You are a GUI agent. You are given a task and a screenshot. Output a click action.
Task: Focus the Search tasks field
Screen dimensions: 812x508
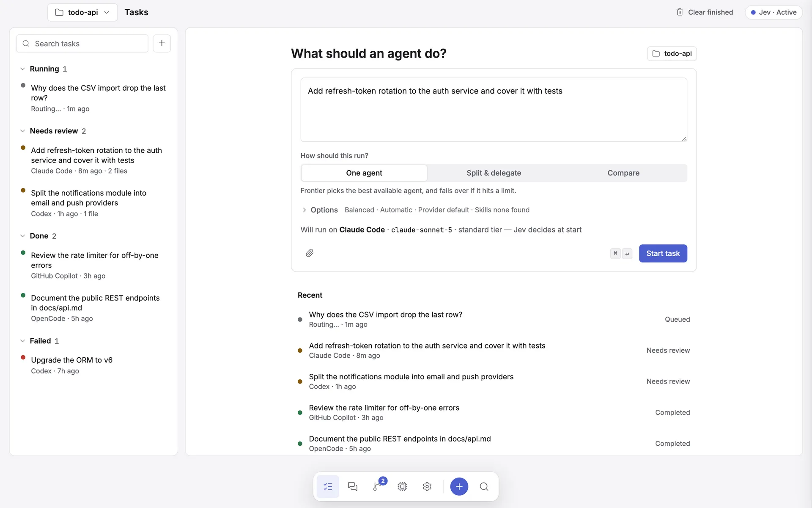pyautogui.click(x=82, y=44)
